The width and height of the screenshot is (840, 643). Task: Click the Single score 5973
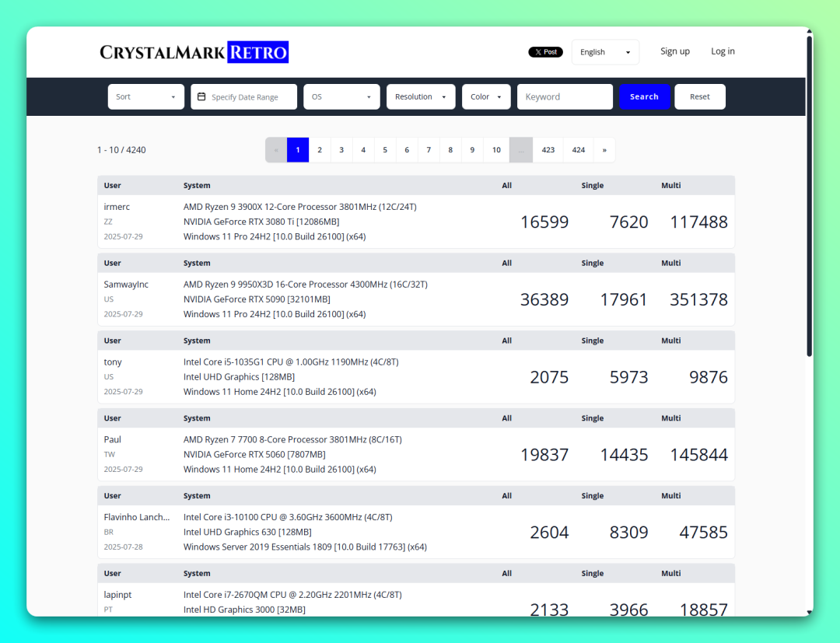click(629, 377)
